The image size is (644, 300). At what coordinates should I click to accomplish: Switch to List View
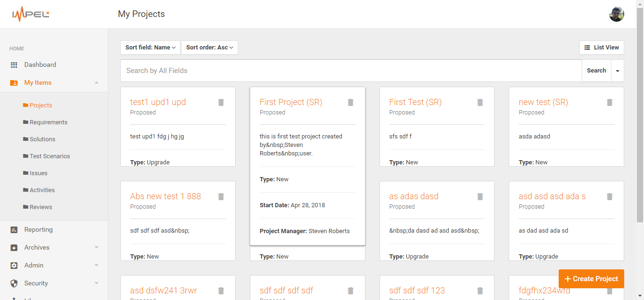[602, 48]
